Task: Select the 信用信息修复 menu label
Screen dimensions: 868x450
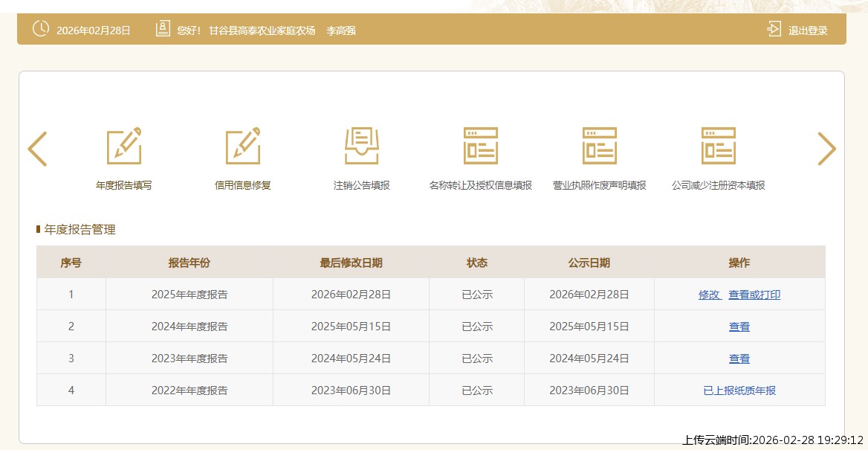Action: click(x=243, y=185)
